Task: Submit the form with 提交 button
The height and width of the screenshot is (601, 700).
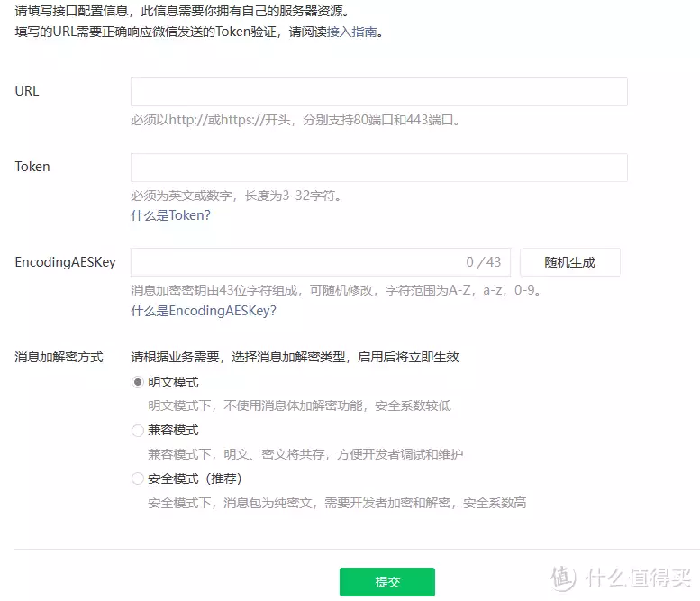Action: point(387,582)
